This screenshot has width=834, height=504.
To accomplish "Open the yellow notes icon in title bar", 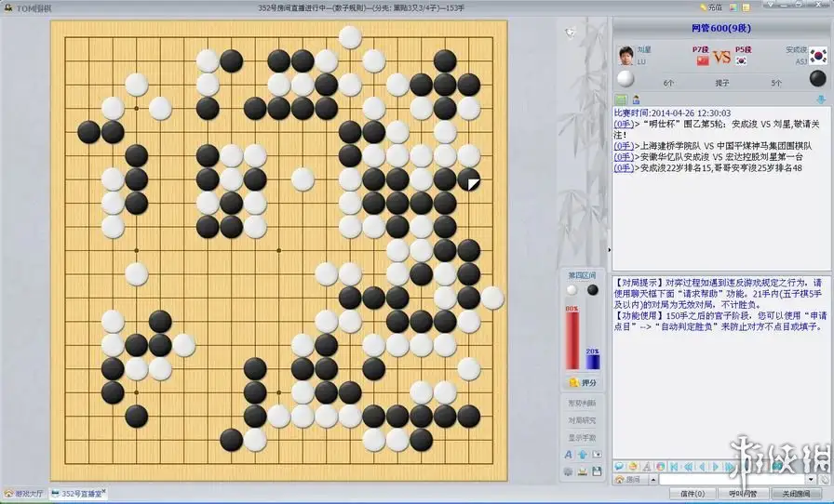I will click(746, 7).
